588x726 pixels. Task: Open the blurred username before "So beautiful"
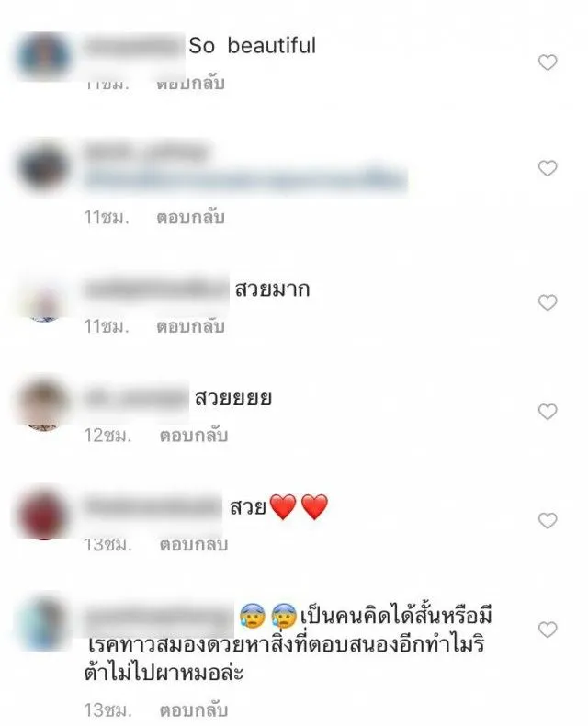pyautogui.click(x=134, y=46)
